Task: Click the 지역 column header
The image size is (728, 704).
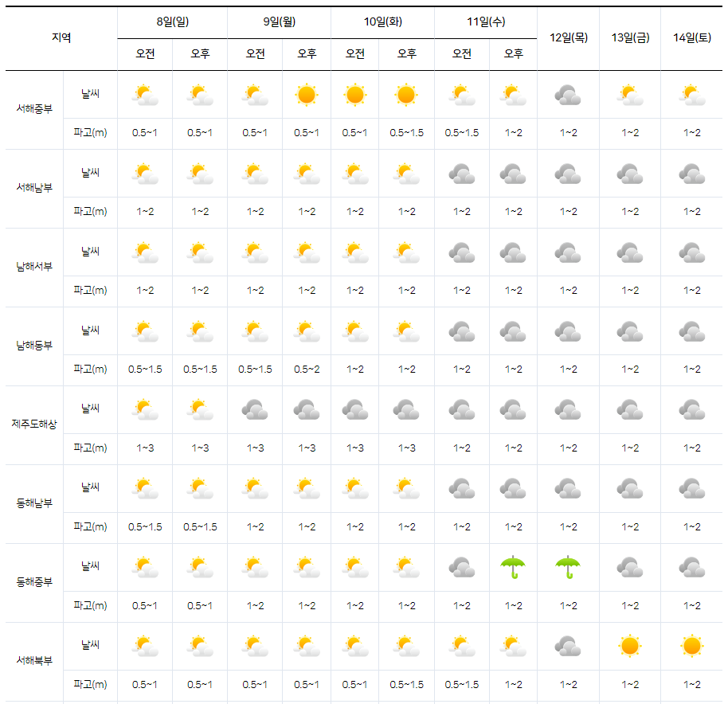Action: click(x=61, y=37)
